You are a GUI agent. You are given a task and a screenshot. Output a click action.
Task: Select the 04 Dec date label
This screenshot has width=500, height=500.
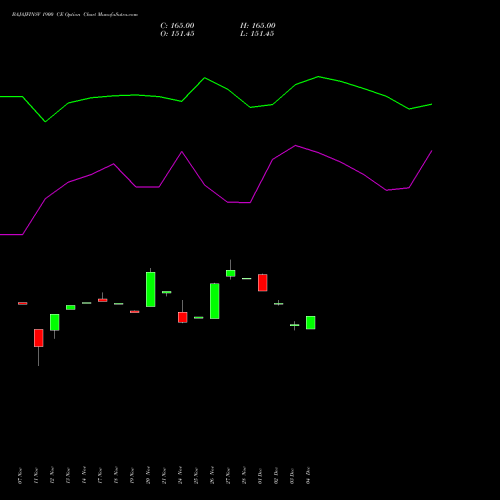pos(308,475)
